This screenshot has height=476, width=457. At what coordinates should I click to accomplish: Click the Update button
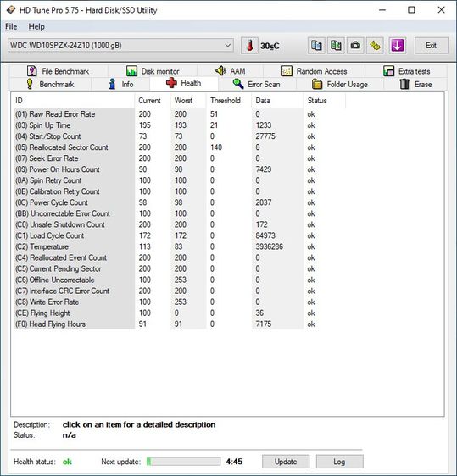(286, 462)
